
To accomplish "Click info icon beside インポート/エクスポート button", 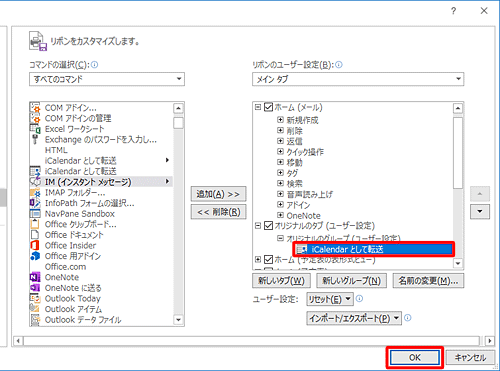I will 408,318.
